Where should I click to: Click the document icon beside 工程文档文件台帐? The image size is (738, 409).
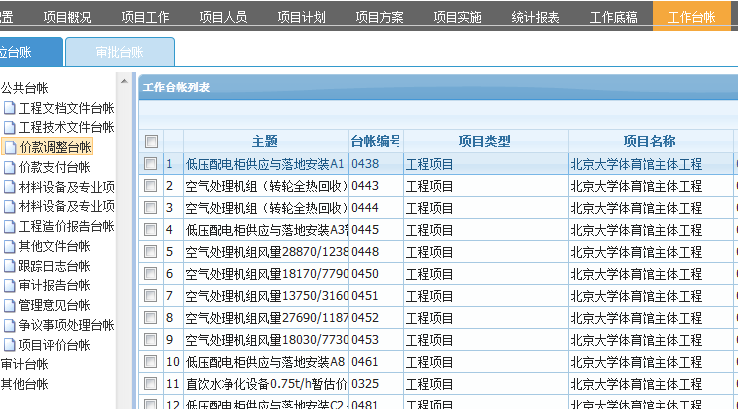click(10, 108)
